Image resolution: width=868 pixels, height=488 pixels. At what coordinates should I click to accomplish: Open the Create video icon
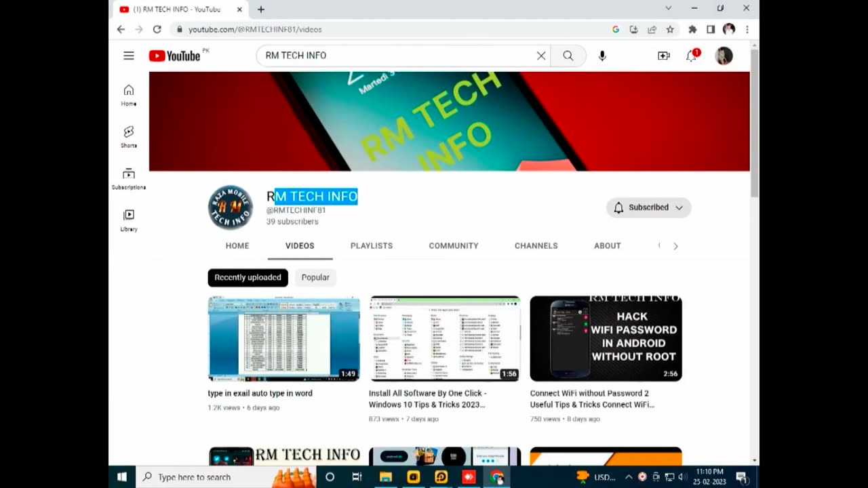tap(664, 56)
